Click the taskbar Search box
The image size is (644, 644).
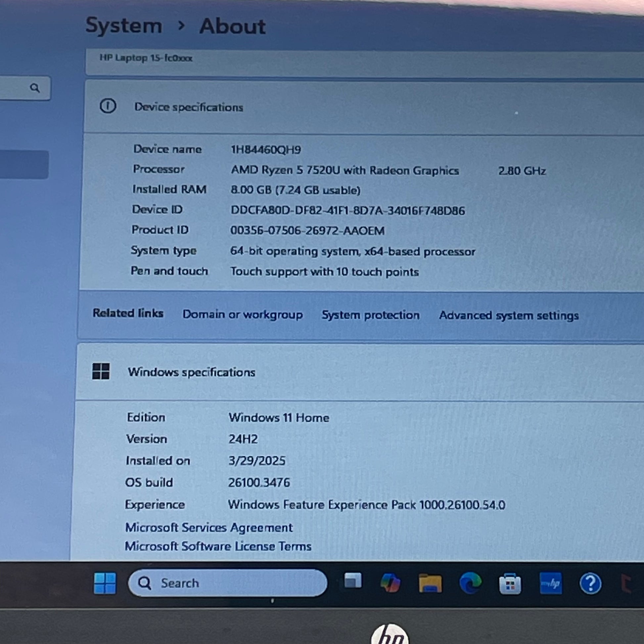[x=227, y=583]
